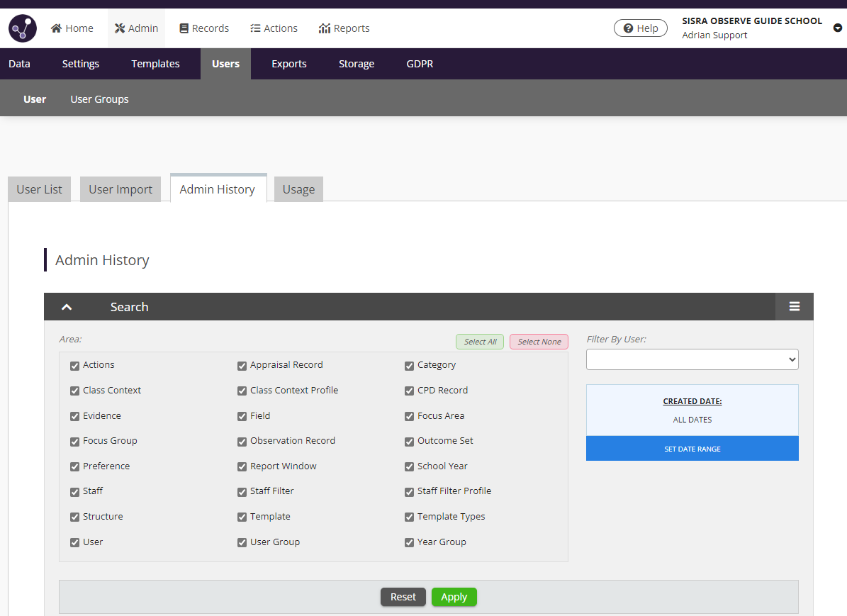Click the hamburger icon on the Search panel

click(794, 306)
